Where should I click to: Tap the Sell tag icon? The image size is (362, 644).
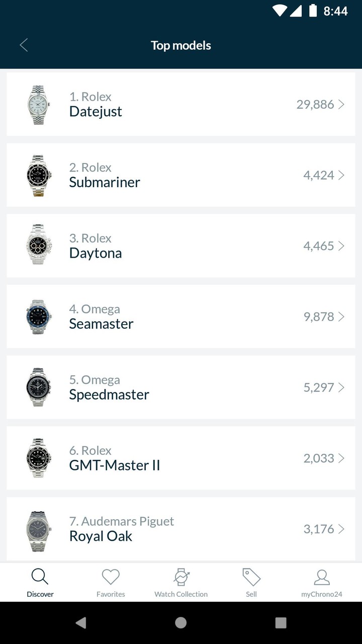pos(251,578)
